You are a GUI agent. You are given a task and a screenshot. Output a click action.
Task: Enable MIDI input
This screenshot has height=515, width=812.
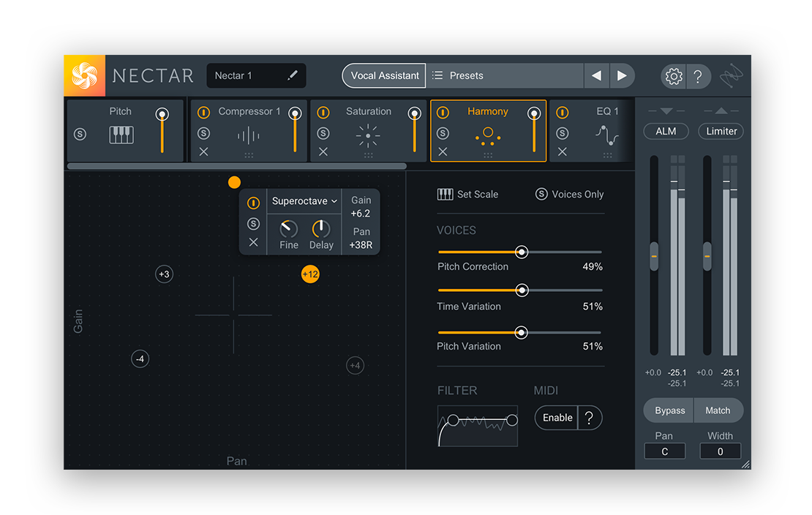point(557,418)
